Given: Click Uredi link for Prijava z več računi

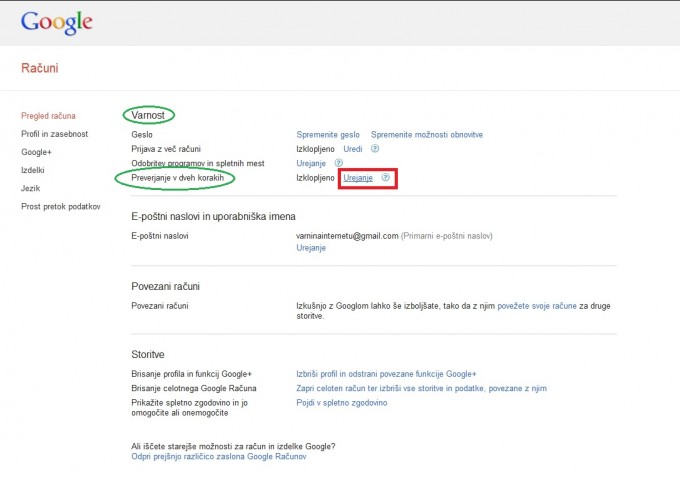Looking at the screenshot, I should [353, 149].
